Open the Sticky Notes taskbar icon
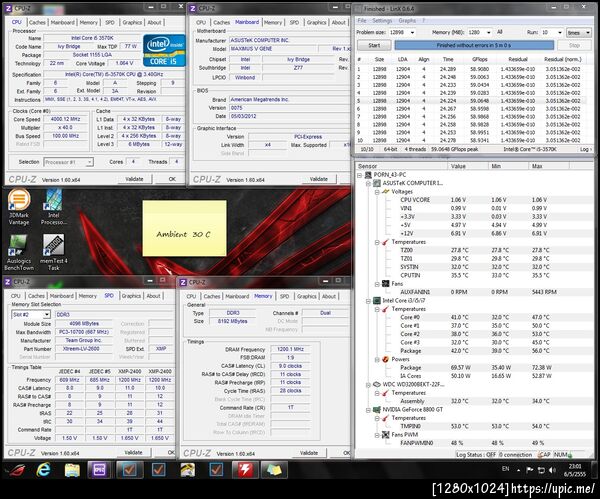The width and height of the screenshot is (600, 499). (274, 470)
